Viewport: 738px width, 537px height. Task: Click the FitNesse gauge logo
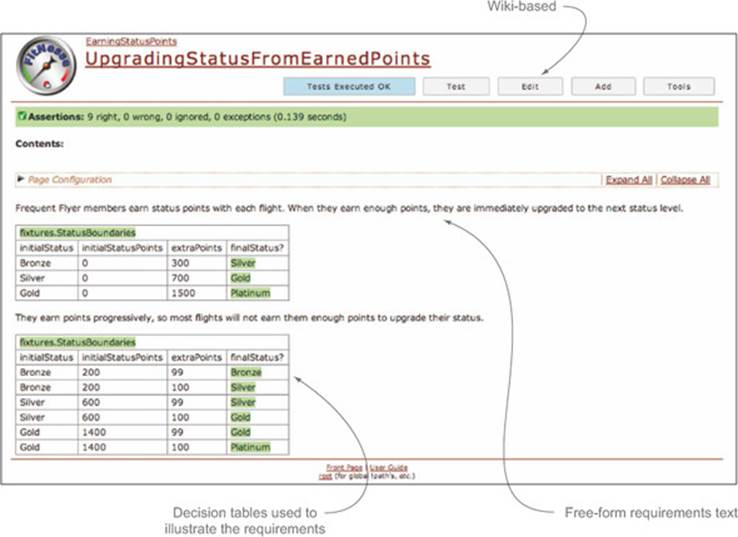(x=46, y=65)
